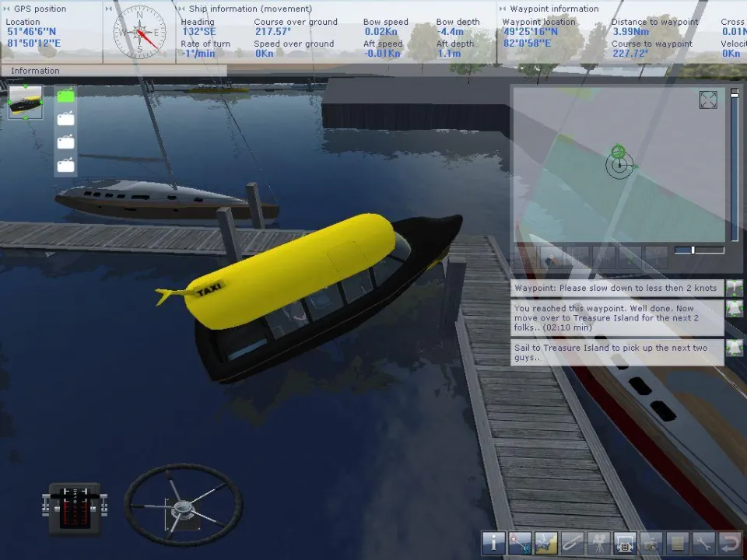Adjust the horizontal minimap zoom slider
Image resolution: width=747 pixels, height=560 pixels.
point(693,250)
